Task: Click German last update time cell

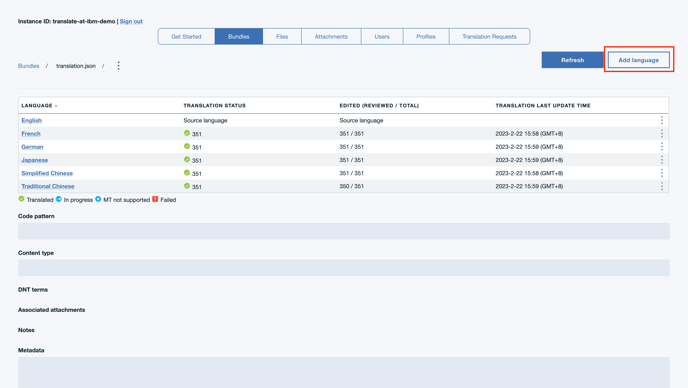Action: (529, 147)
